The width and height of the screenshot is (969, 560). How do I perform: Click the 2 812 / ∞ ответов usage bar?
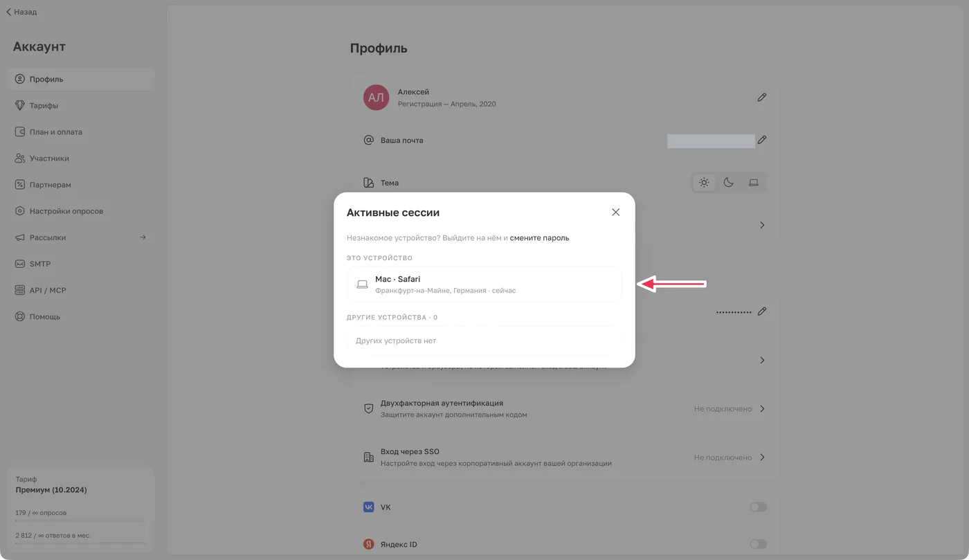pyautogui.click(x=81, y=543)
